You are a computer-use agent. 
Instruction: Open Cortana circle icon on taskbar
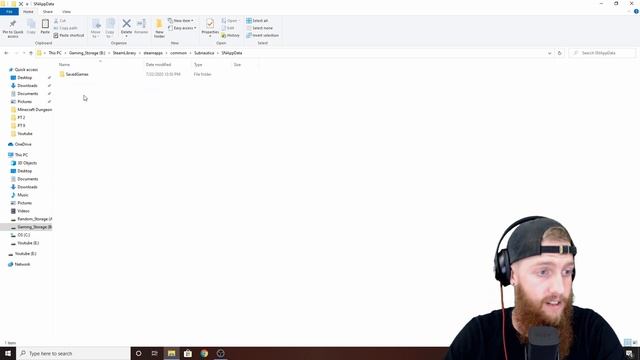[138, 353]
